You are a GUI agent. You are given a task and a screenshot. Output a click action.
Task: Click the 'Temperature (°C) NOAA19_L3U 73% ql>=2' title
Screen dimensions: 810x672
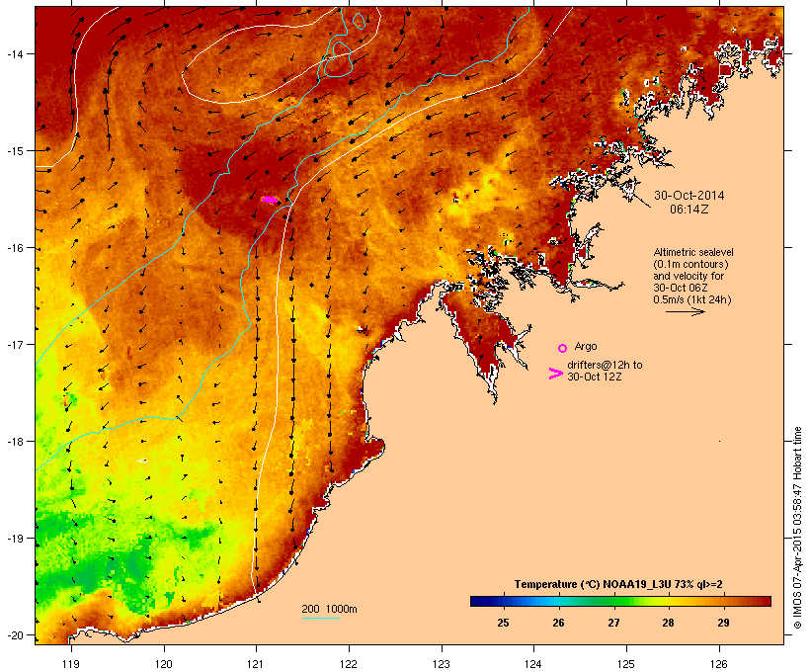point(618,584)
